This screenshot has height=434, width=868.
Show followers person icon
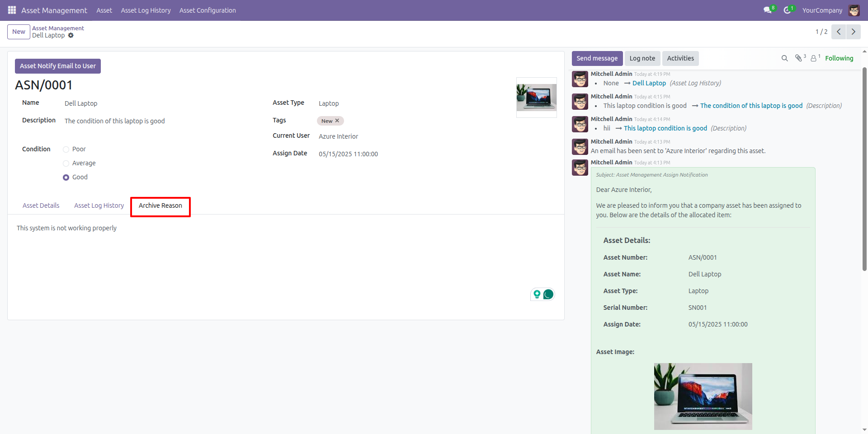pyautogui.click(x=813, y=58)
